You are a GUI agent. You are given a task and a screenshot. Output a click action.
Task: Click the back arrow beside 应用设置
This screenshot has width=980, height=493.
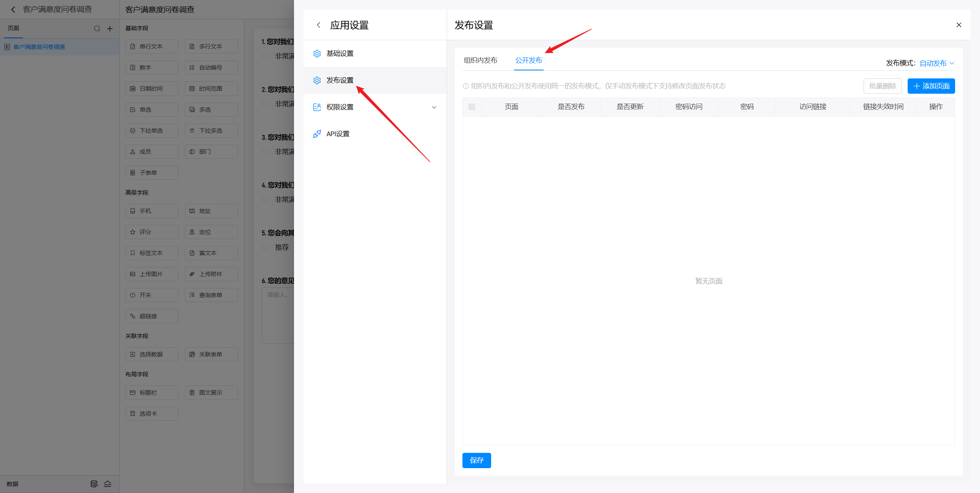(x=318, y=25)
